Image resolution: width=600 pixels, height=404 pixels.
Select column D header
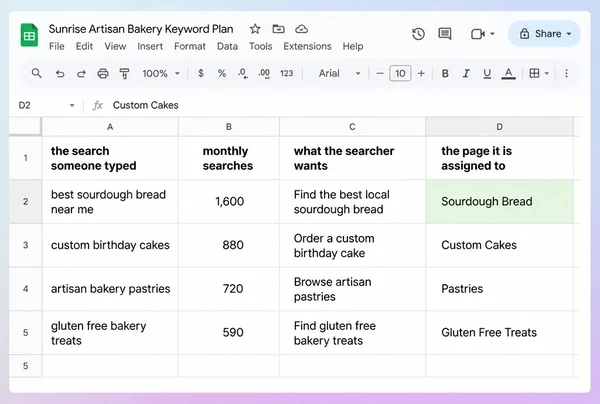[499, 127]
